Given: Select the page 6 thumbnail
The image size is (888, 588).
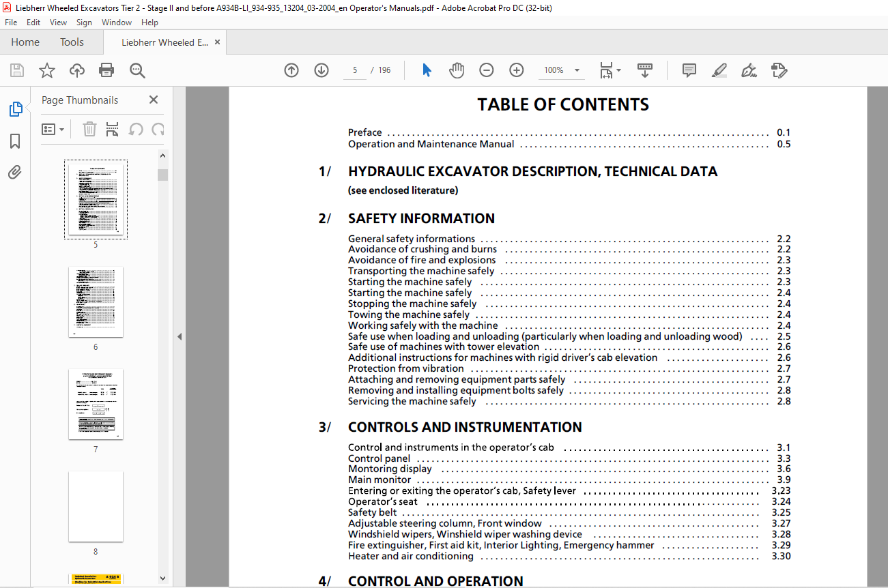Looking at the screenshot, I should [96, 302].
